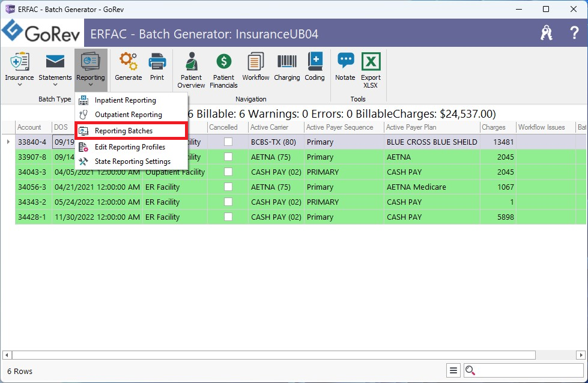Image resolution: width=588 pixels, height=383 pixels.
Task: Click the magnifier search icon
Action: (x=470, y=370)
